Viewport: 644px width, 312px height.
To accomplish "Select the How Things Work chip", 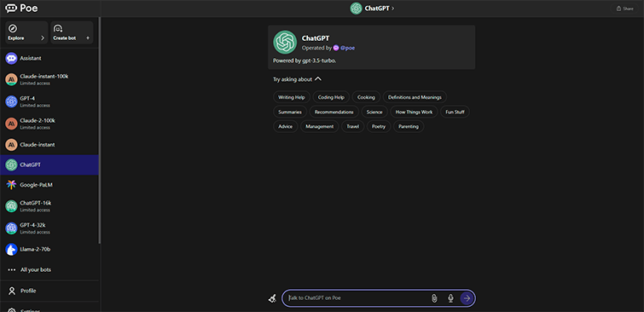I will pos(414,112).
